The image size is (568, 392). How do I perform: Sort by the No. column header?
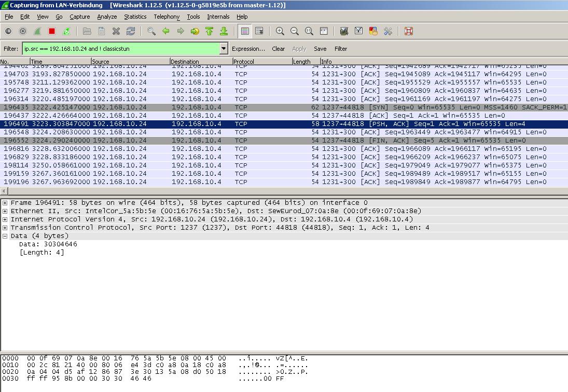point(15,62)
